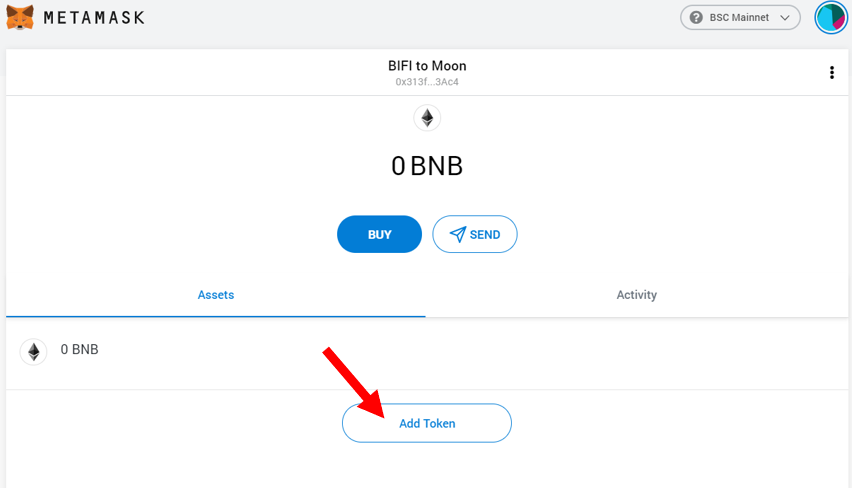The height and width of the screenshot is (488, 852).
Task: Click the METAMASK wordmark text
Action: (94, 18)
